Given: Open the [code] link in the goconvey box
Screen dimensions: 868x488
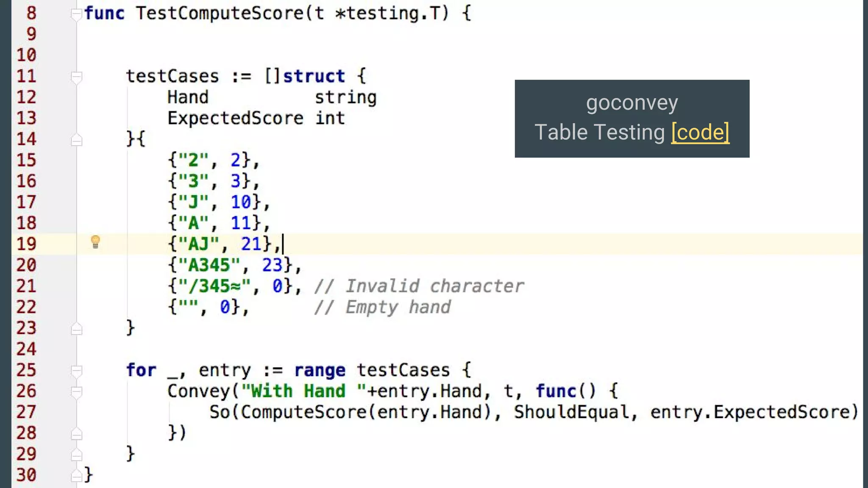Looking at the screenshot, I should tap(700, 132).
